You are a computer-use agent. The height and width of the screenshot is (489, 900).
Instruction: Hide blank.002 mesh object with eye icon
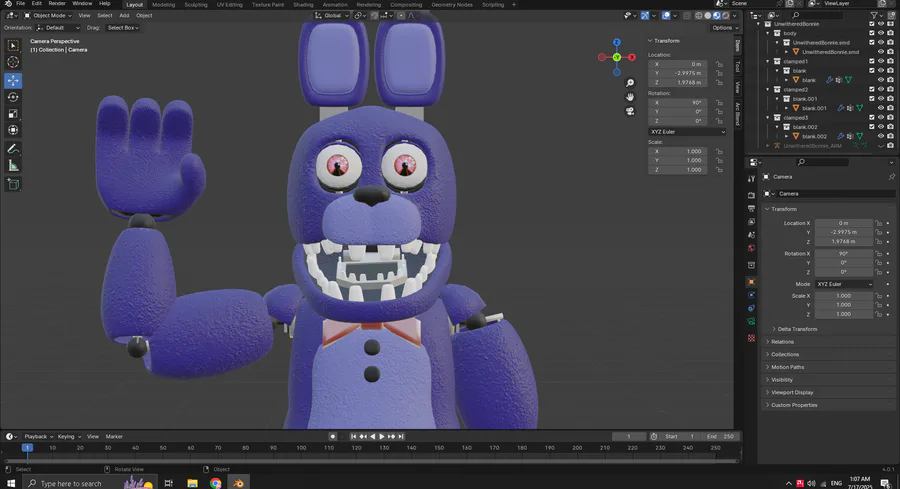click(x=881, y=137)
